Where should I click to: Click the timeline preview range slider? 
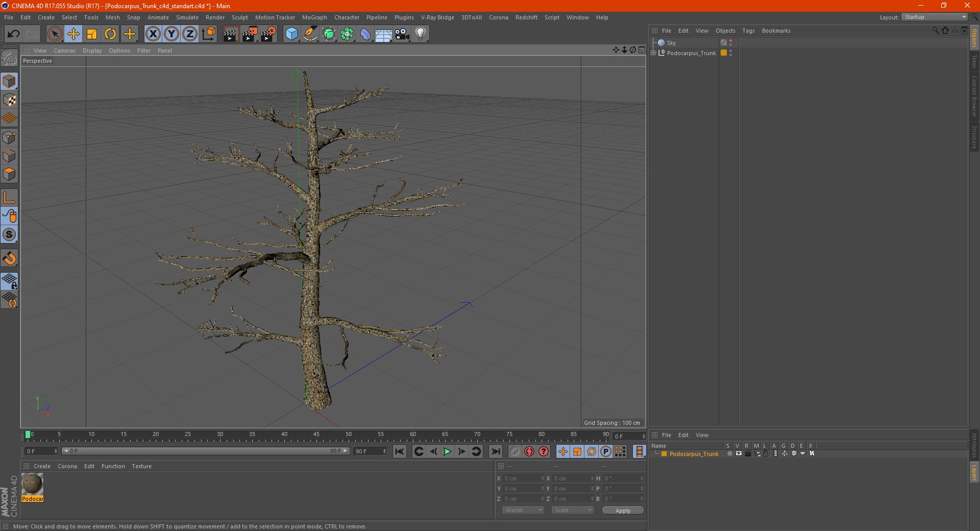pyautogui.click(x=206, y=451)
